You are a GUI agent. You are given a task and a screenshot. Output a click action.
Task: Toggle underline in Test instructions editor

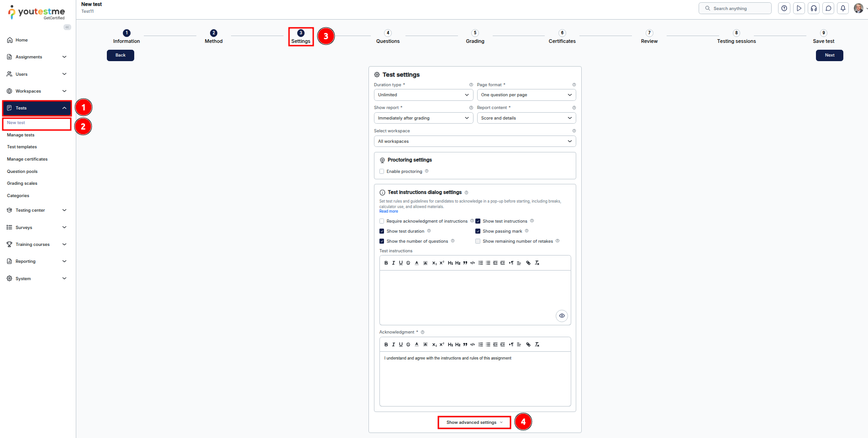click(x=401, y=263)
